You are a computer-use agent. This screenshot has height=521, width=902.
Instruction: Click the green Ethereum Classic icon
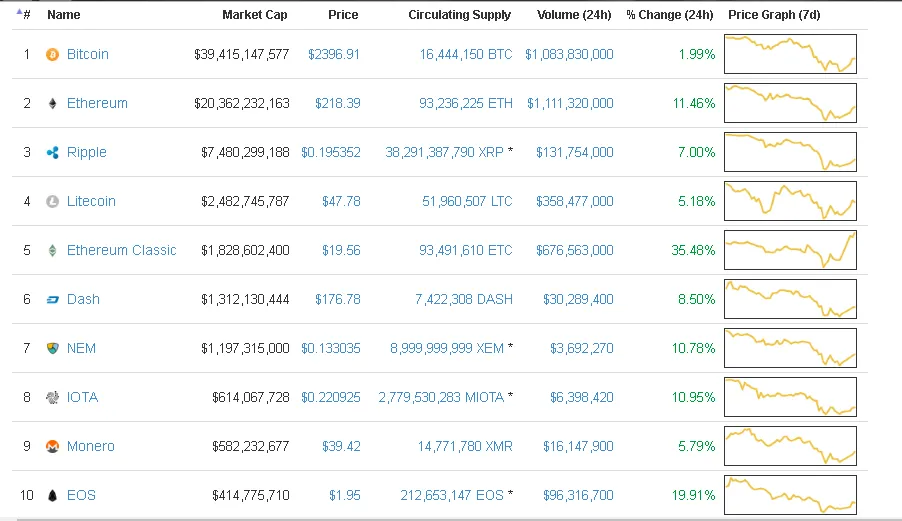point(52,250)
